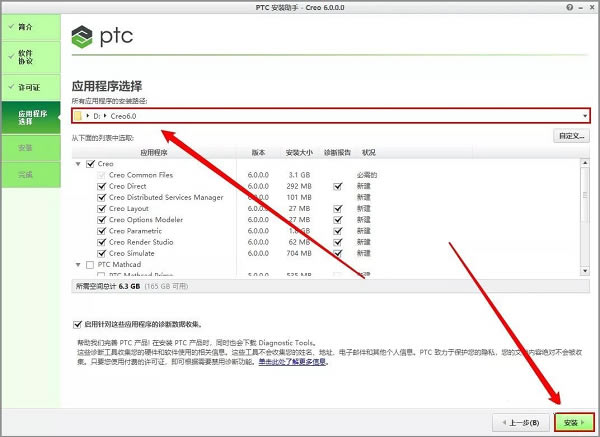
Task: Select the Creo Simulate row label
Action: pos(132,253)
